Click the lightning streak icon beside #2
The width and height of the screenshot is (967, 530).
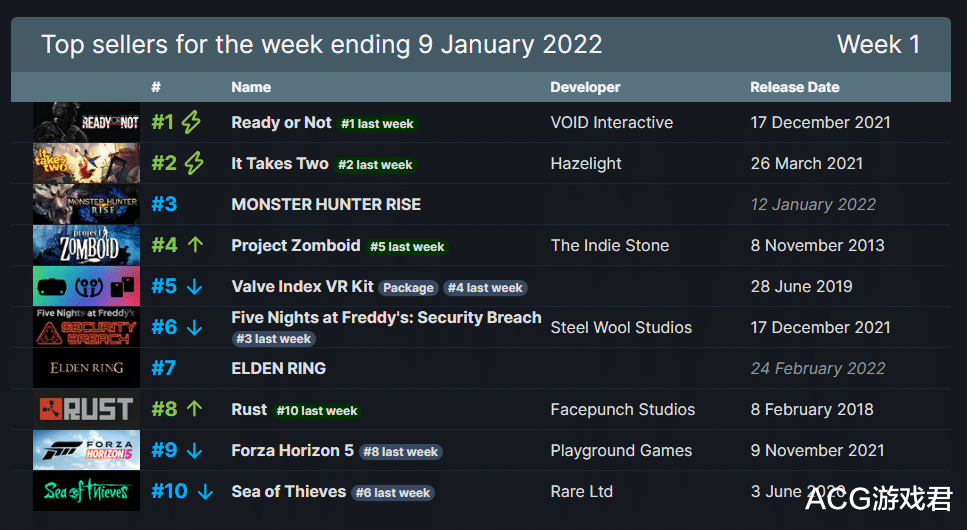pyautogui.click(x=194, y=164)
